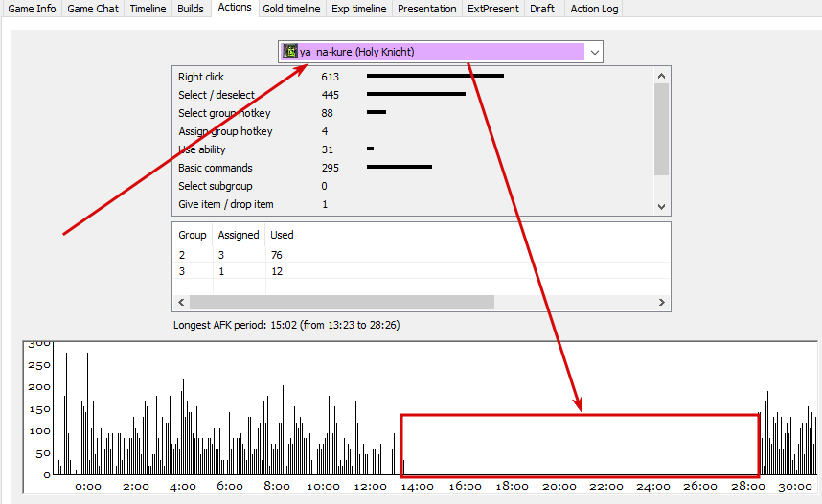The width and height of the screenshot is (822, 504).
Task: Switch to the Draft tab
Action: pyautogui.click(x=542, y=9)
